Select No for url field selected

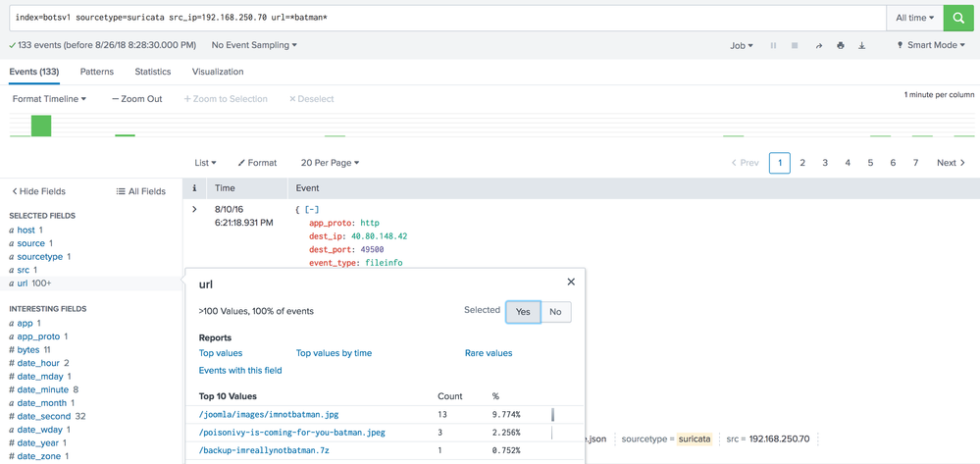555,311
